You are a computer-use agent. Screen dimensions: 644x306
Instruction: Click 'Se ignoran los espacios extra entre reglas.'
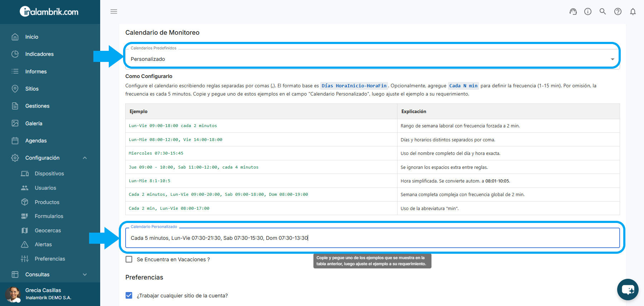[x=444, y=167]
